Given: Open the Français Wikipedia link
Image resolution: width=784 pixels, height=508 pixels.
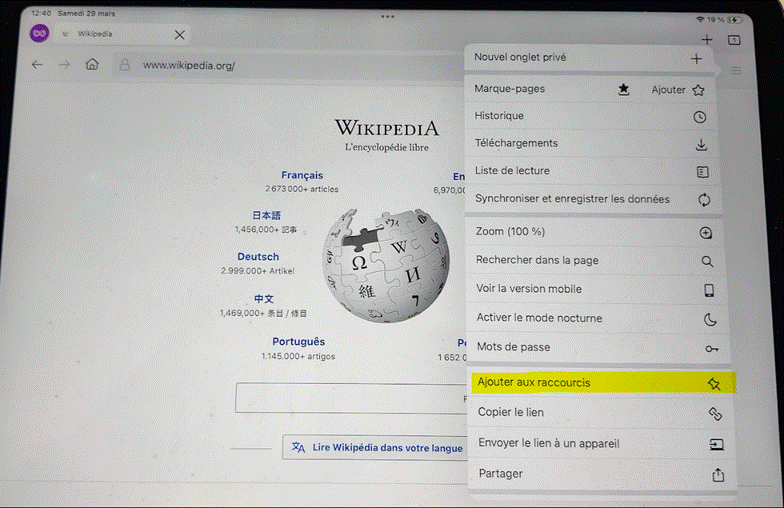Looking at the screenshot, I should click(x=302, y=175).
